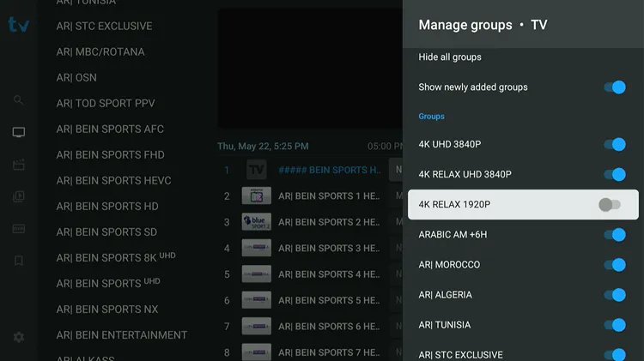The image size is (644, 361).
Task: Switch off AR| TUNISIA group toggle
Action: tap(615, 325)
